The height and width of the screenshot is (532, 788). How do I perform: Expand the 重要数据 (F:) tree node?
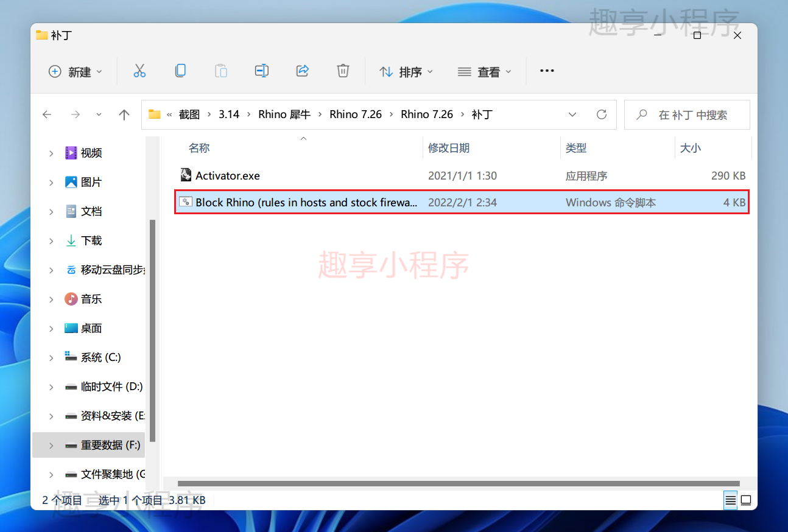(x=51, y=446)
